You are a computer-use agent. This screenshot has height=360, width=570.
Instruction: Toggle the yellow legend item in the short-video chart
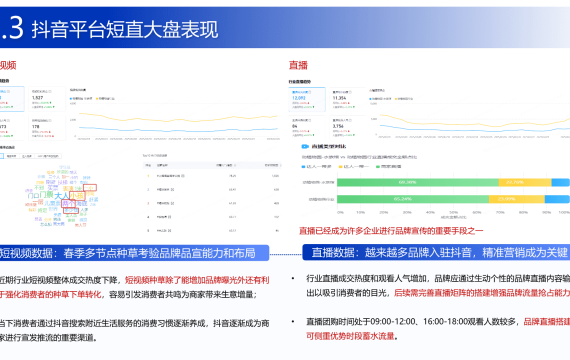105,98
